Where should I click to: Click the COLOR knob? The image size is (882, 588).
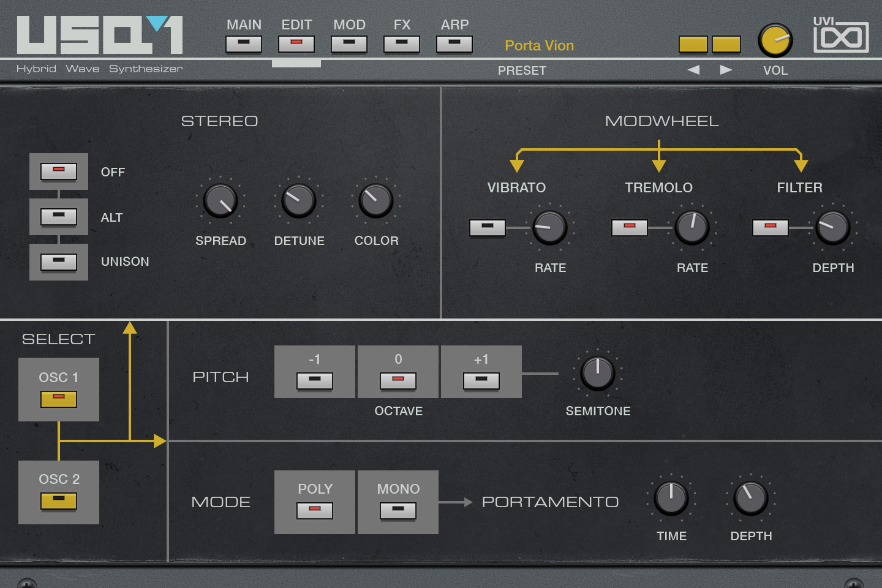pos(376,201)
